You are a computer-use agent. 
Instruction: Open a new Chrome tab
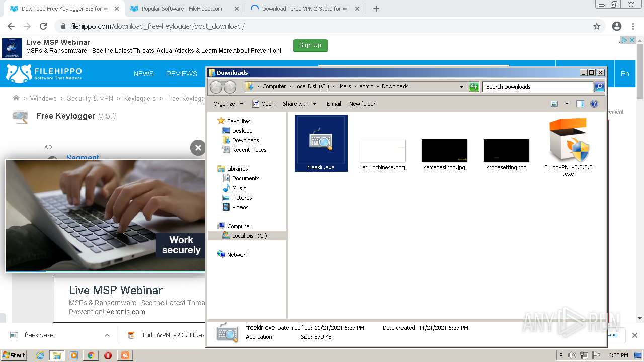[376, 9]
